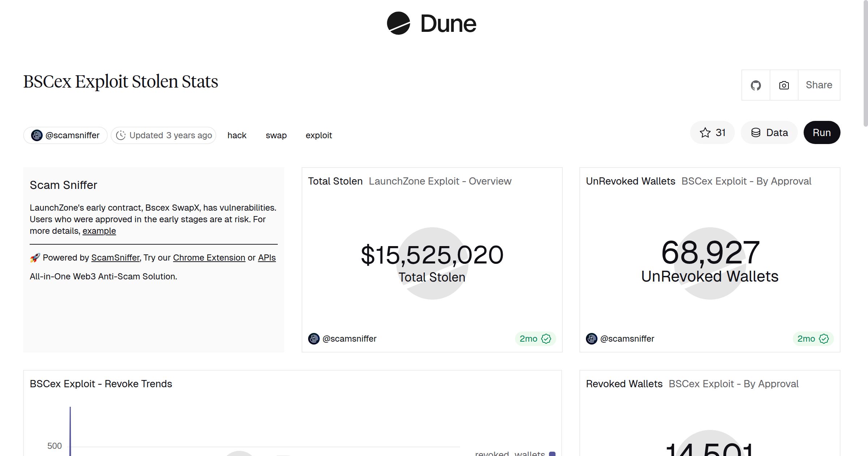Click the green 2mo freshness badge

(535, 339)
